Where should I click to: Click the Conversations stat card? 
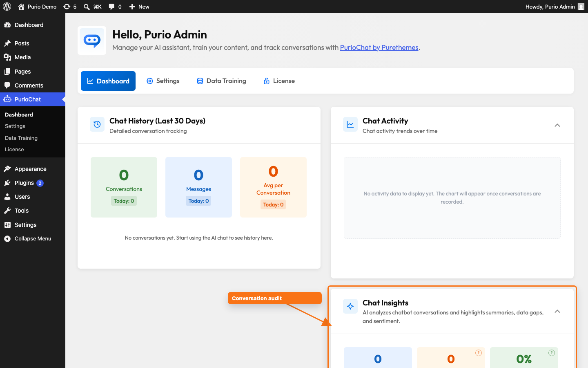[124, 187]
